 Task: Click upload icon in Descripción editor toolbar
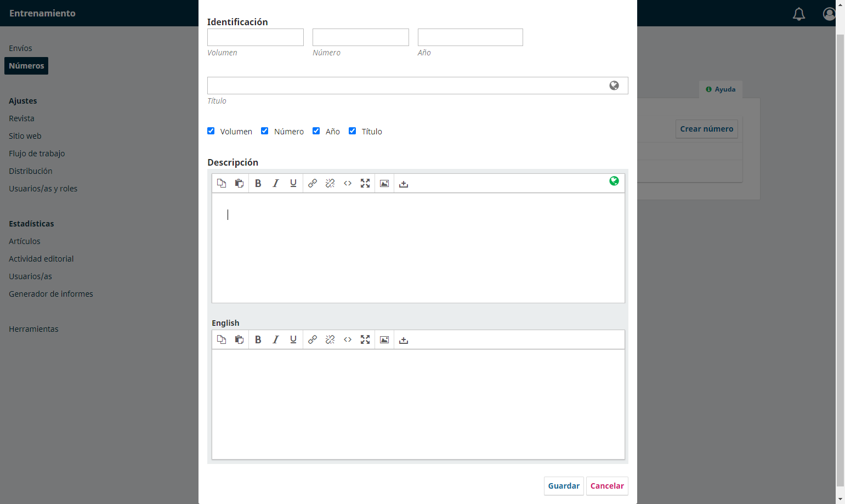[404, 184]
